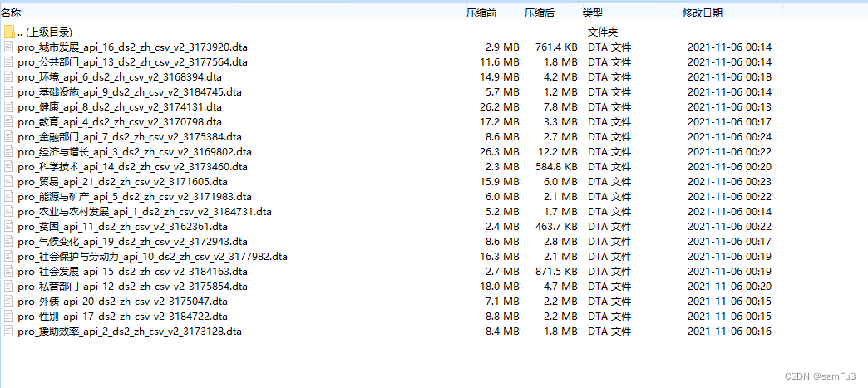Click file icon for pro_金融部门_api_7 dta

pos(8,137)
